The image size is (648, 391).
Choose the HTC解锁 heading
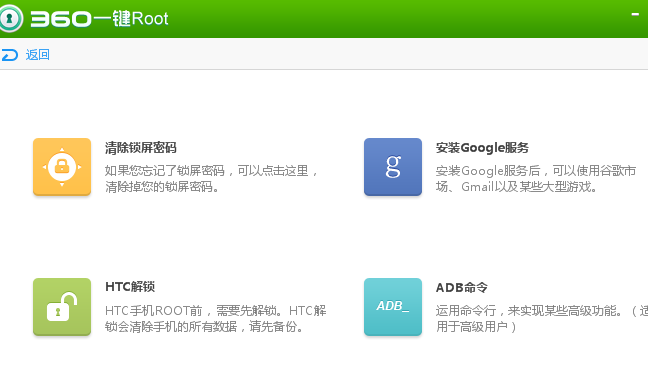click(130, 287)
